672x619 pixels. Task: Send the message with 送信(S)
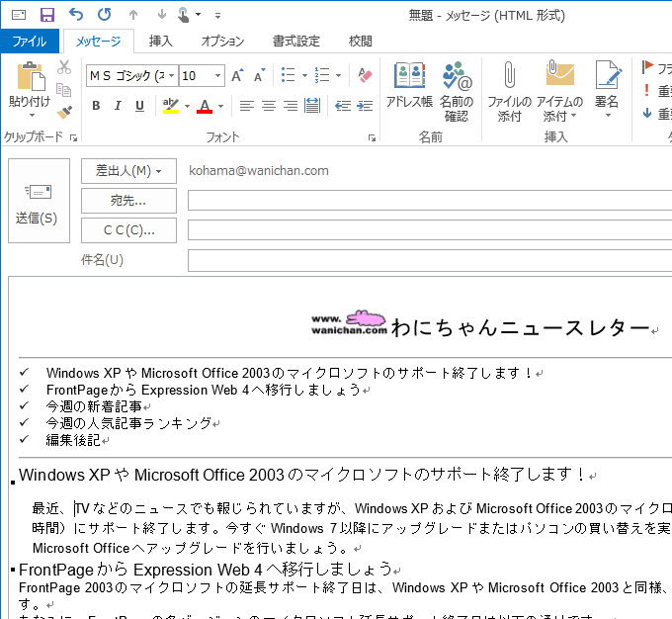[x=39, y=201]
